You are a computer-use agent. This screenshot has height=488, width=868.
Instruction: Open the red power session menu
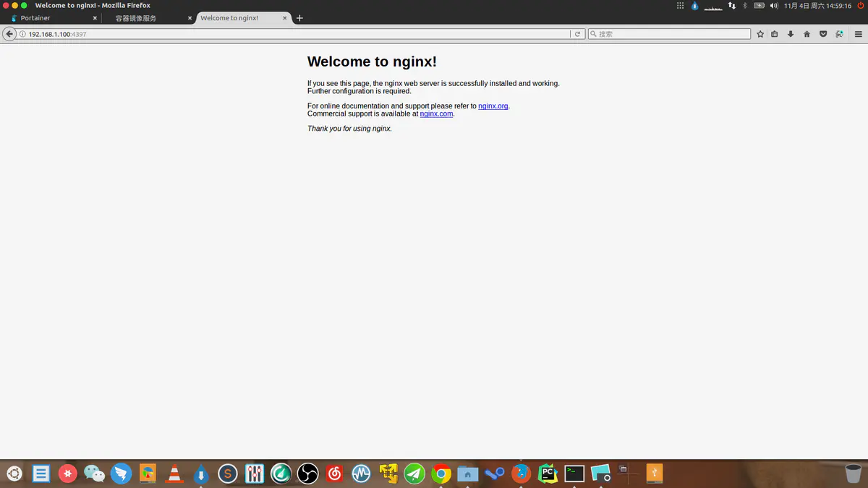pyautogui.click(x=860, y=6)
